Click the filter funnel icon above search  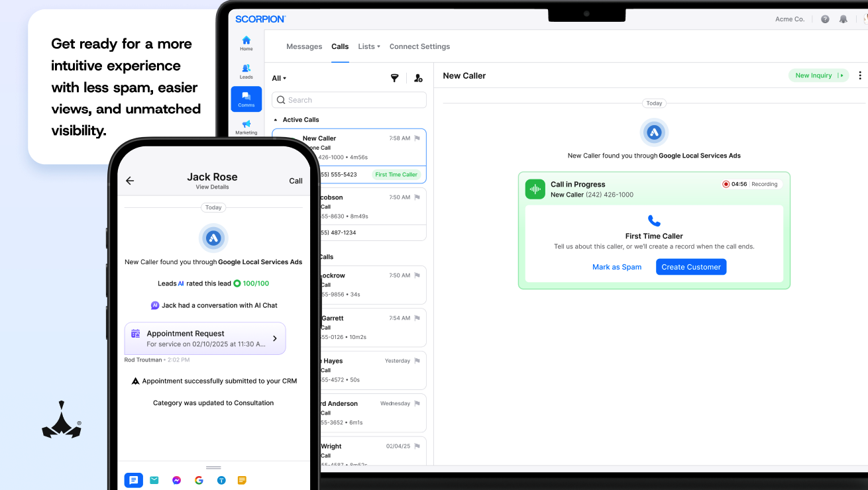coord(394,78)
